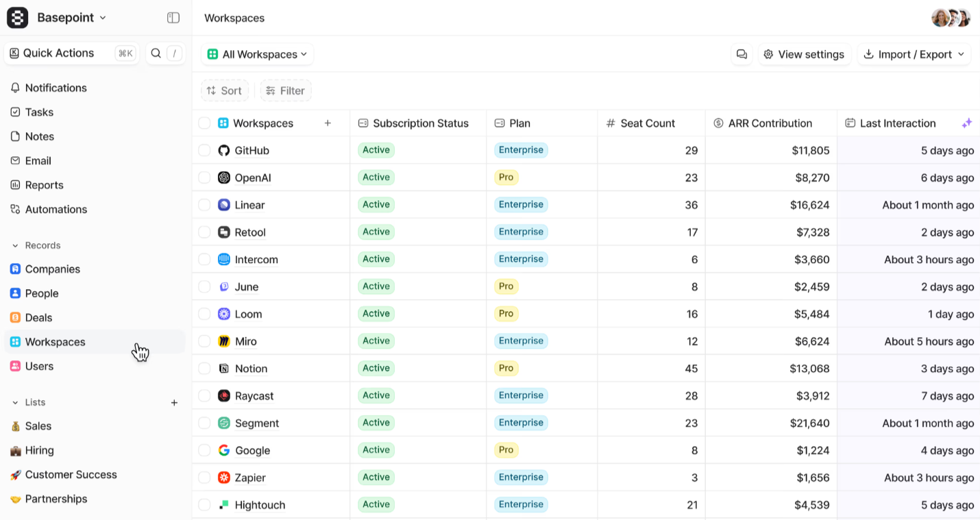
Task: Click the June logo icon
Action: click(x=224, y=287)
